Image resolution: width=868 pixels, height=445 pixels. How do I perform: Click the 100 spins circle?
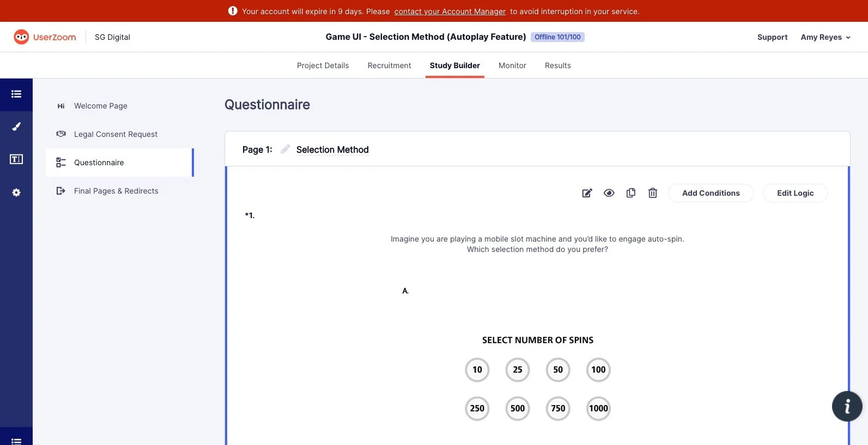598,370
